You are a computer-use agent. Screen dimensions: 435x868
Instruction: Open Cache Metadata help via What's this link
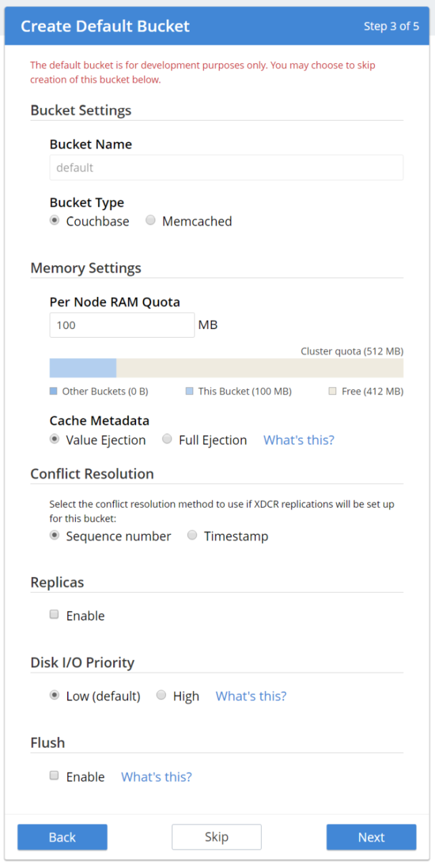(x=298, y=439)
